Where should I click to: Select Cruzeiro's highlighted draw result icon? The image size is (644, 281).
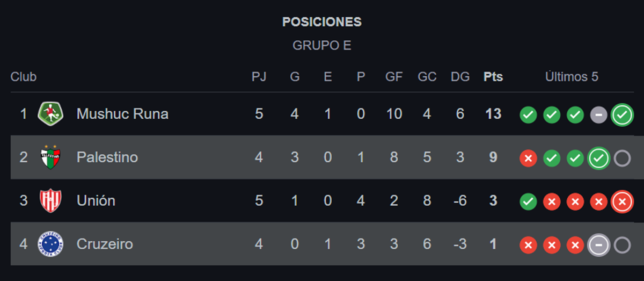tap(598, 245)
